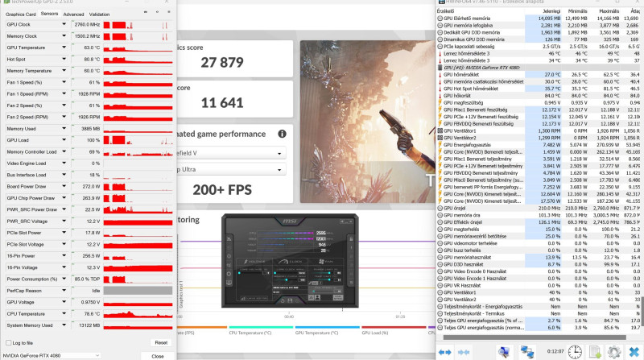Click Afterburner reset arrow icon at bottom
This screenshot has width=644, height=360.
coord(283,300)
